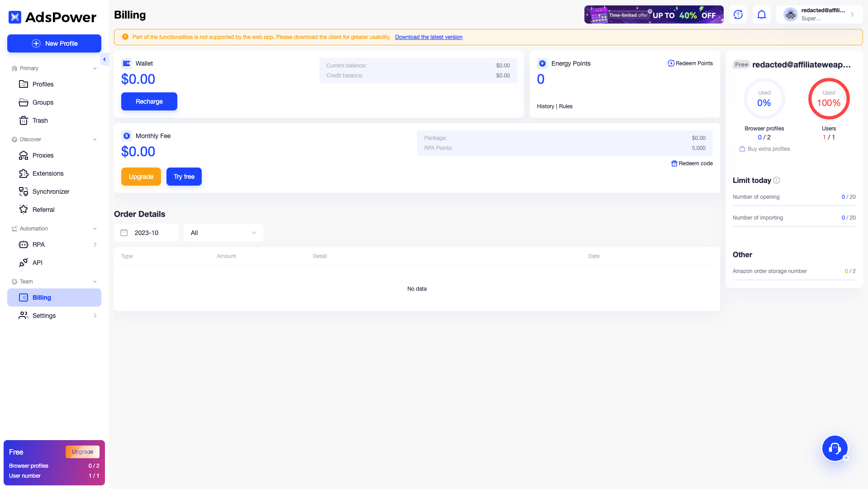Expand the RPA submenu
Screen dimensions: 868x489
coord(95,244)
